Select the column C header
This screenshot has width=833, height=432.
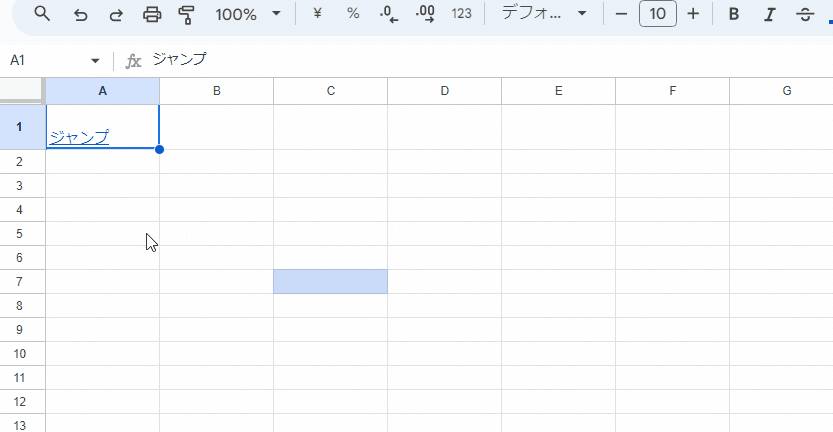330,91
